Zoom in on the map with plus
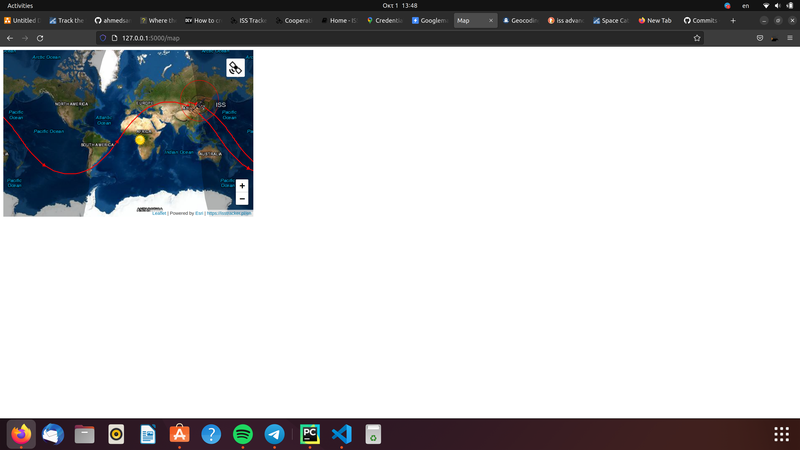800x450 pixels. click(242, 186)
